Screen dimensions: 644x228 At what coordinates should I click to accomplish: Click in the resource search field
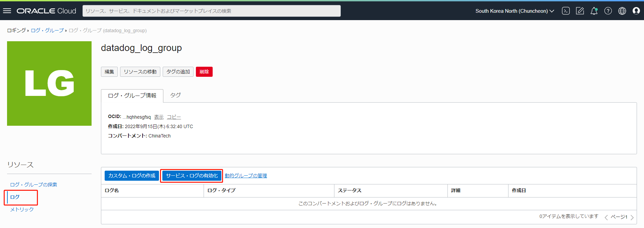click(x=211, y=11)
